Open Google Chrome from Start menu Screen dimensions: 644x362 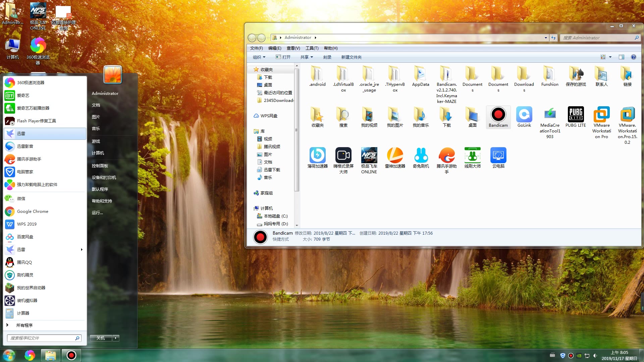tap(33, 211)
